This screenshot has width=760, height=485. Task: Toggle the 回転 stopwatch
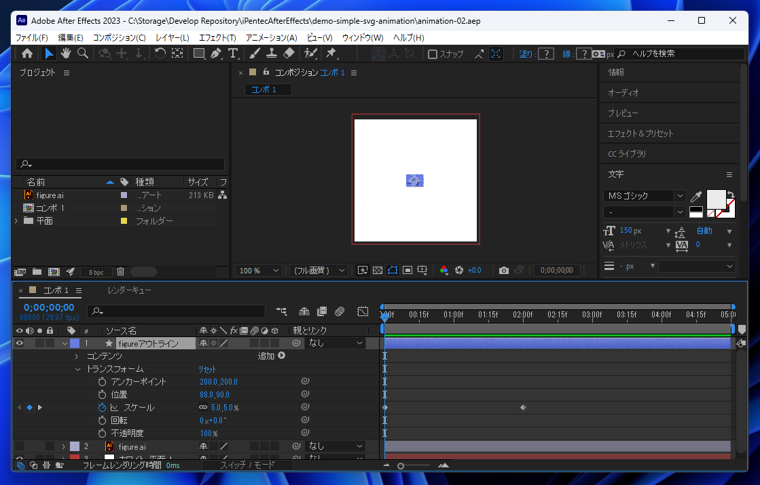coord(102,420)
